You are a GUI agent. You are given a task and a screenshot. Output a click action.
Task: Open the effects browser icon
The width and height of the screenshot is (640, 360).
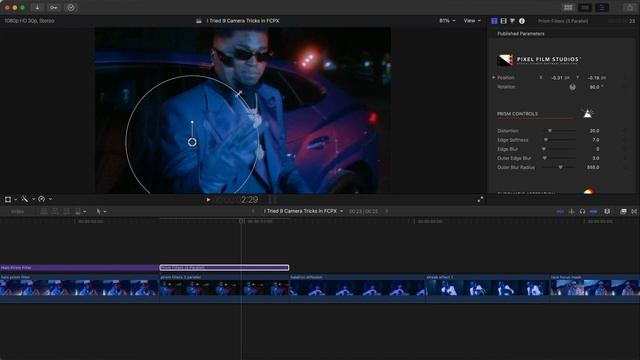(x=623, y=211)
